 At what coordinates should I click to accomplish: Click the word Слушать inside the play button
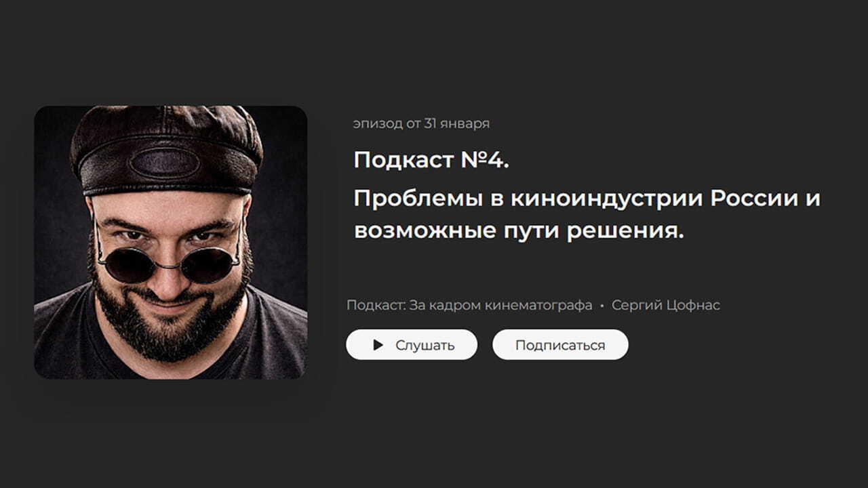425,345
